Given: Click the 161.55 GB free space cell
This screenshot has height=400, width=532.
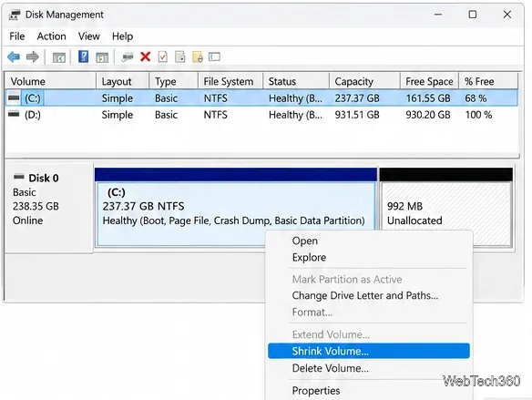Looking at the screenshot, I should [x=428, y=98].
